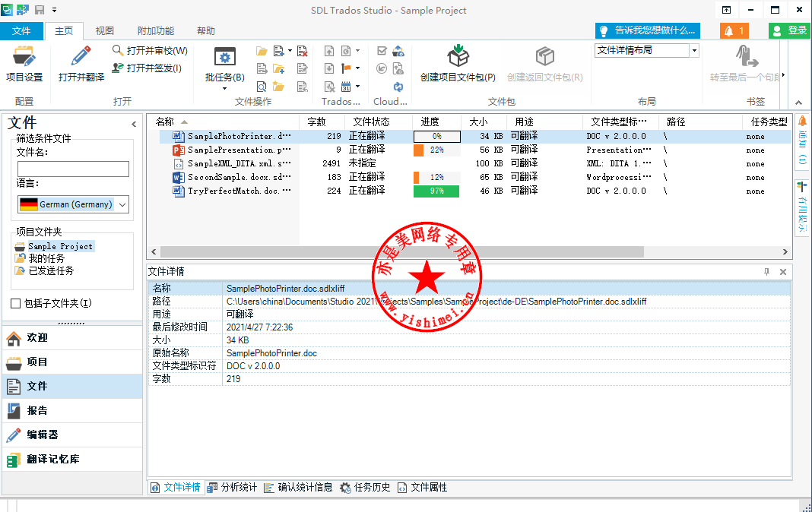The image size is (812, 512).
Task: Sort file list by 名称 column header
Action: [224, 122]
